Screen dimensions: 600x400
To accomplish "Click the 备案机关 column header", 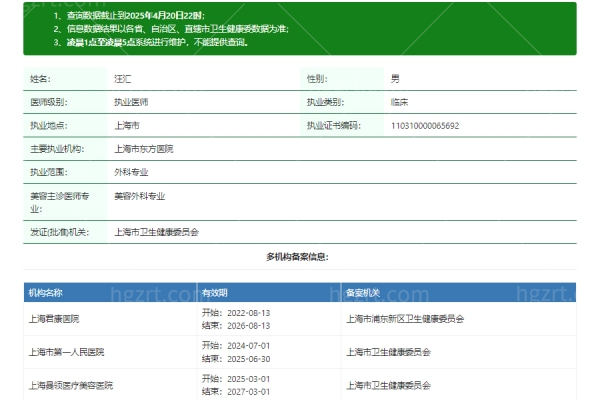I will [363, 293].
